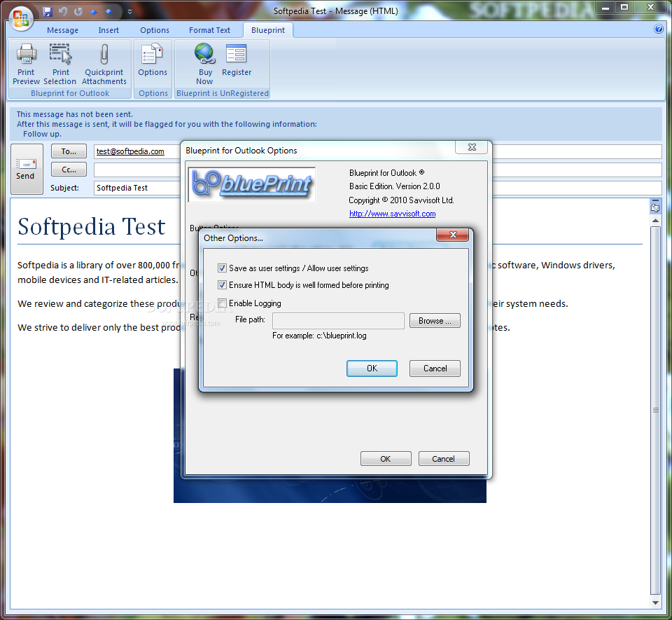Click the bluePrint logo image
672x620 pixels.
point(251,184)
